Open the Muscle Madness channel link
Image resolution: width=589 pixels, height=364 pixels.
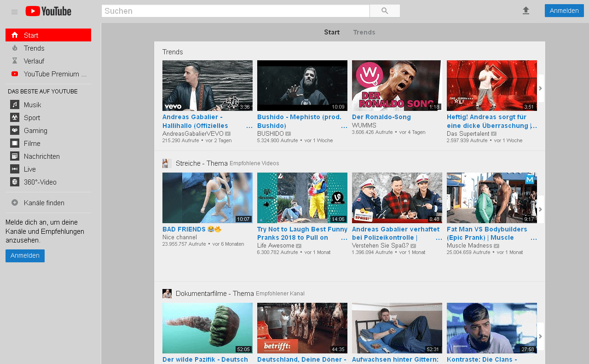(469, 246)
